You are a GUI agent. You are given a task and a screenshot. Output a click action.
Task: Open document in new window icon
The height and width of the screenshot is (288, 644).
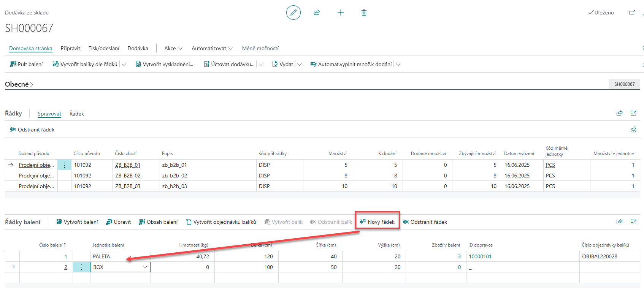coord(632,13)
